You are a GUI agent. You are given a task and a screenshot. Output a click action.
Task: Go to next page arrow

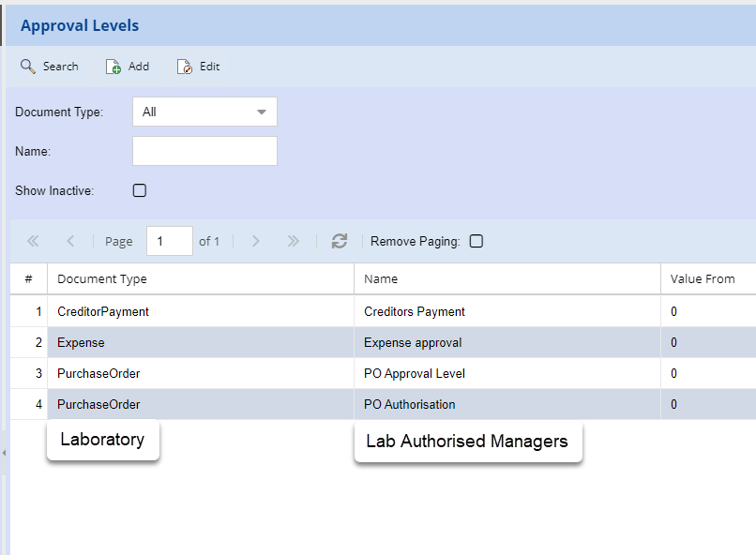click(256, 241)
